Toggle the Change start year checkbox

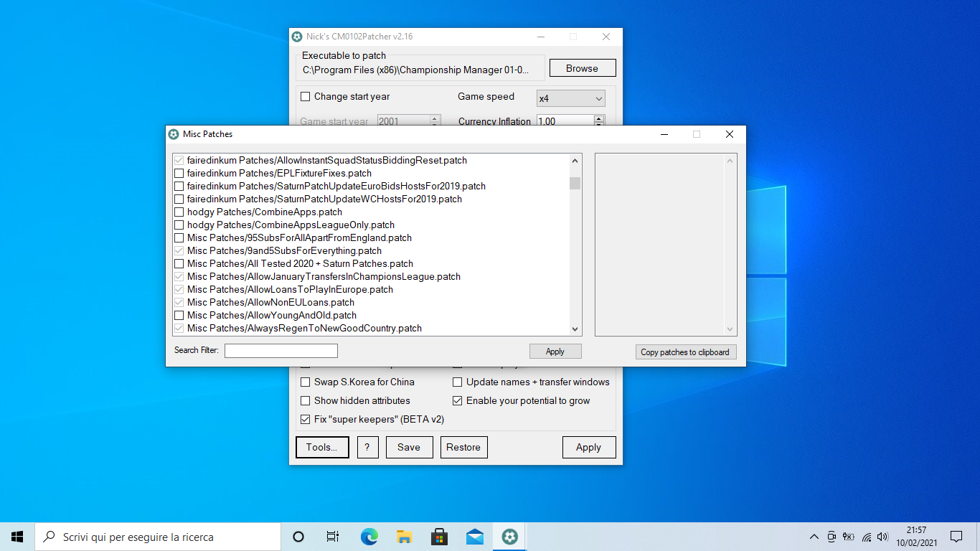306,97
